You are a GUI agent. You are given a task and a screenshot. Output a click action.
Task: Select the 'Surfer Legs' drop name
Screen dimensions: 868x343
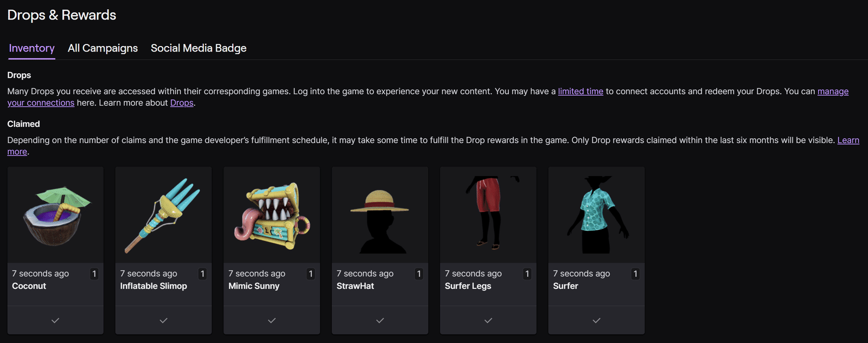click(468, 286)
